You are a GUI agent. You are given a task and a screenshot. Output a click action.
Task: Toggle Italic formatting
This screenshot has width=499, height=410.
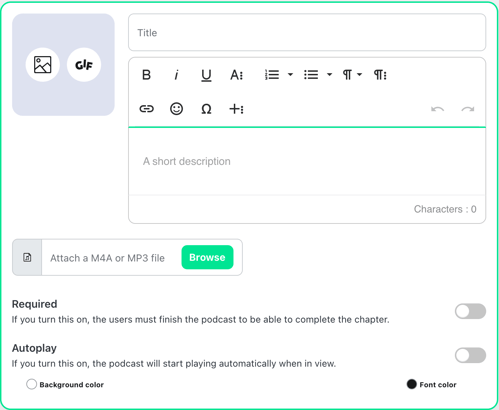176,75
